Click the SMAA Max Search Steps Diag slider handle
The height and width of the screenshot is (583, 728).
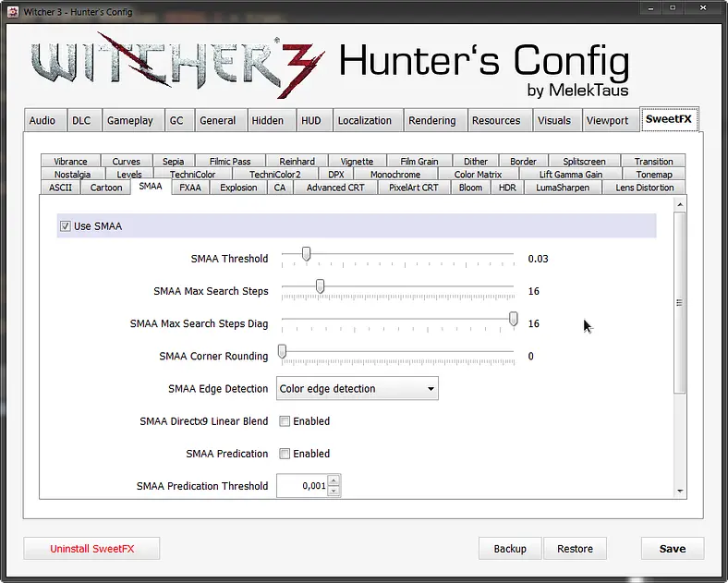click(513, 319)
